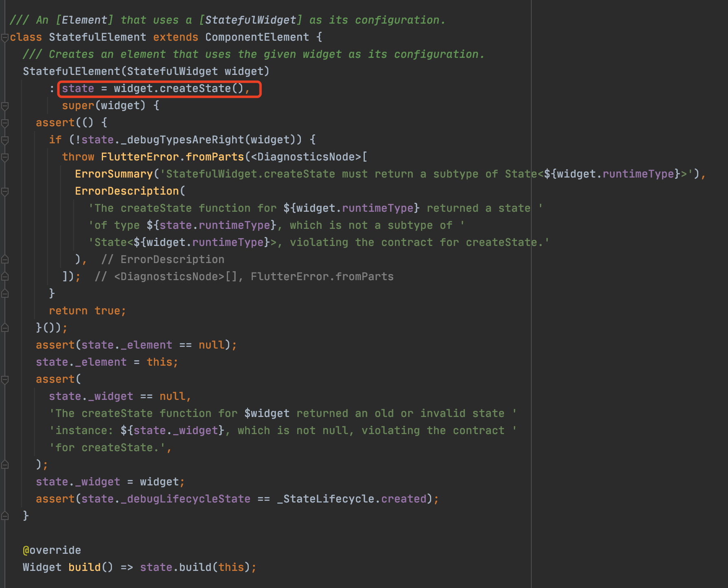Screen dimensions: 728x588
Task: Click 'created' in '_StateLifecycle.created'
Action: [403, 499]
